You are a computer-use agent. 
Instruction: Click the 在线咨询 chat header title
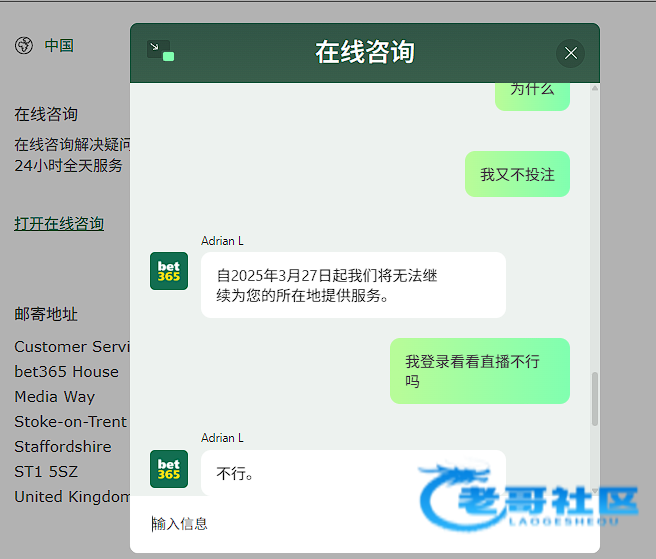click(364, 52)
